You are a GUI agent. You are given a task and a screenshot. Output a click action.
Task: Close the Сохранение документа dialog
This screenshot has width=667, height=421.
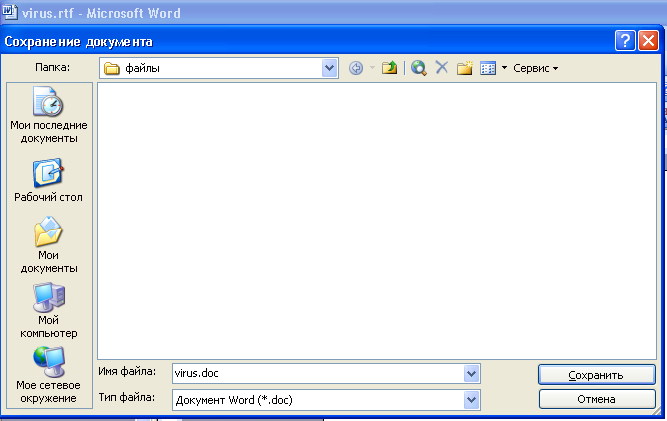coord(648,41)
